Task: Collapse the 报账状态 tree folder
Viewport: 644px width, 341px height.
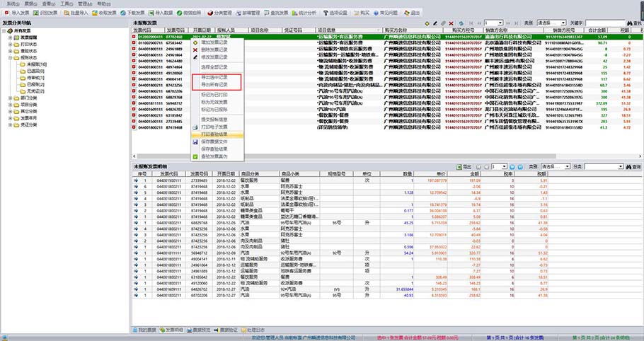Action: click(x=11, y=57)
